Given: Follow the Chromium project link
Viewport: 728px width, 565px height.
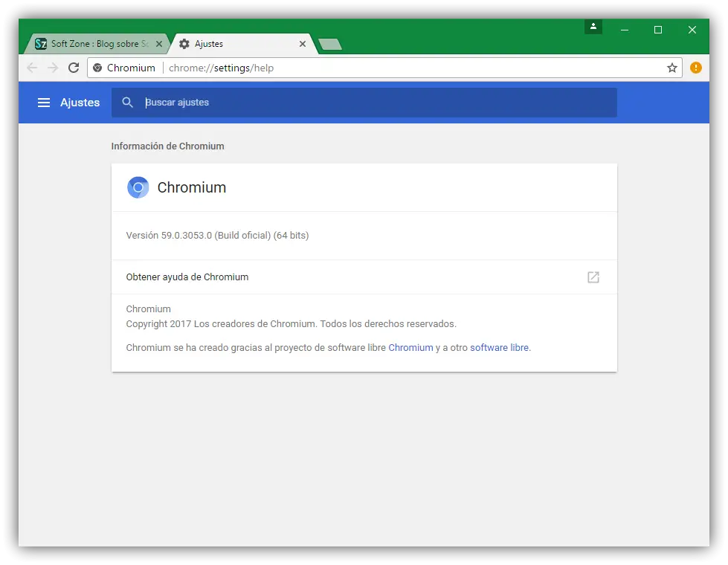Looking at the screenshot, I should pyautogui.click(x=410, y=348).
